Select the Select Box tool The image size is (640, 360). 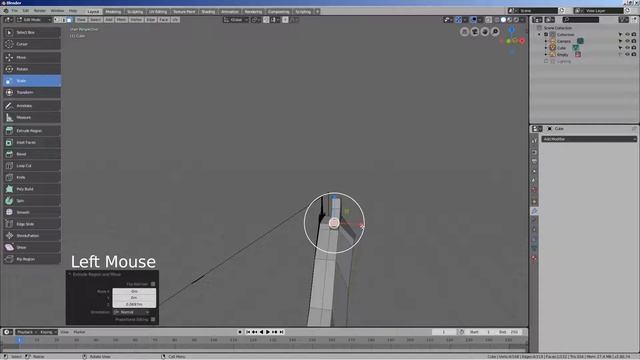coord(32,32)
